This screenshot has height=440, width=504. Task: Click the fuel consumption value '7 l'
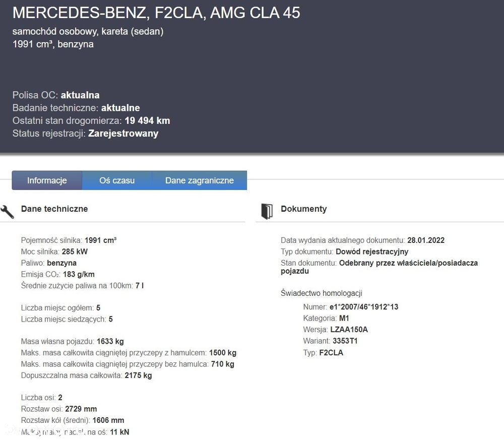coord(140,286)
